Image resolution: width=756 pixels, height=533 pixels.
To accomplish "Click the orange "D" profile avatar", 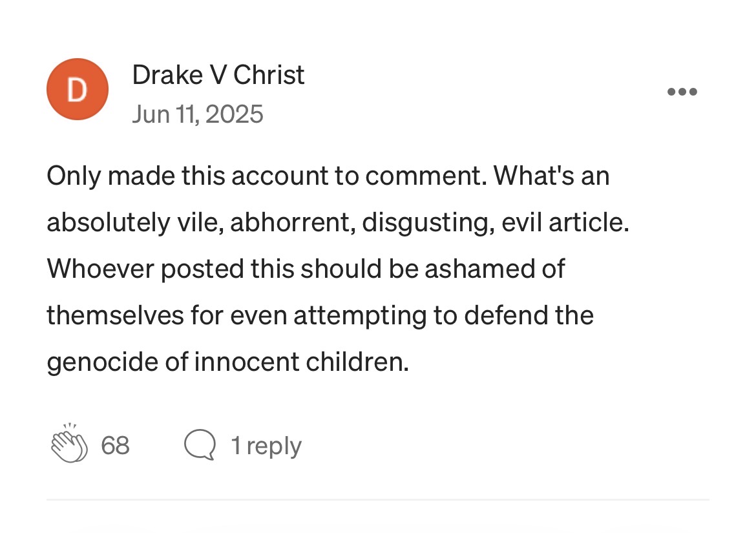I will pyautogui.click(x=77, y=89).
